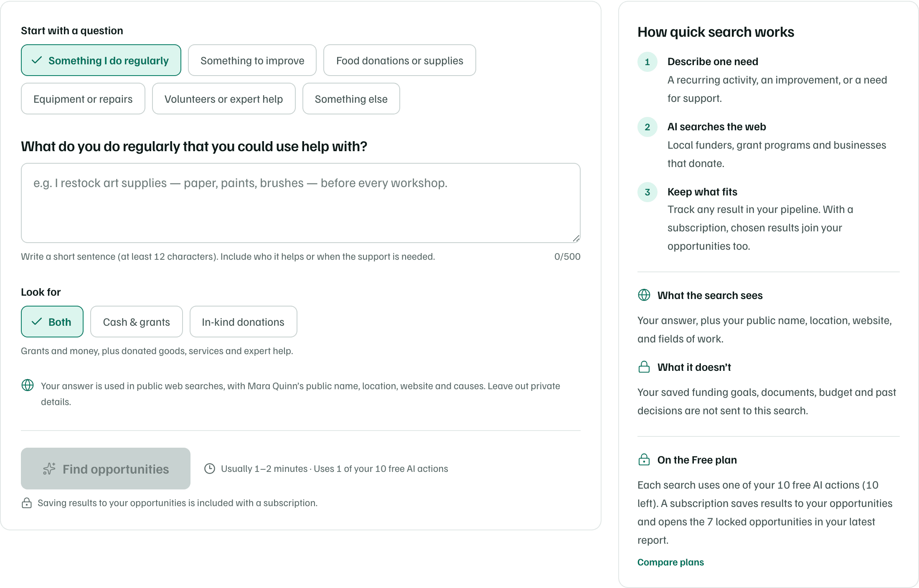Click the 'Start with a question' label
Image resolution: width=919 pixels, height=588 pixels.
pyautogui.click(x=72, y=30)
